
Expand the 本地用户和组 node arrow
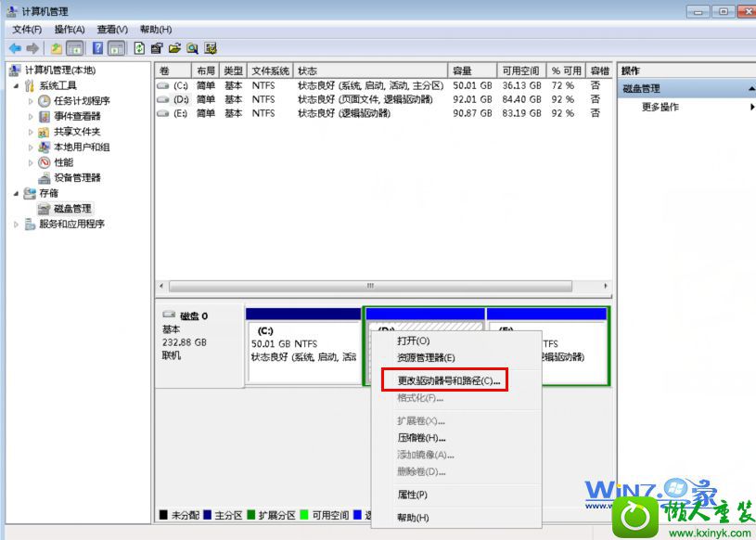coord(31,148)
